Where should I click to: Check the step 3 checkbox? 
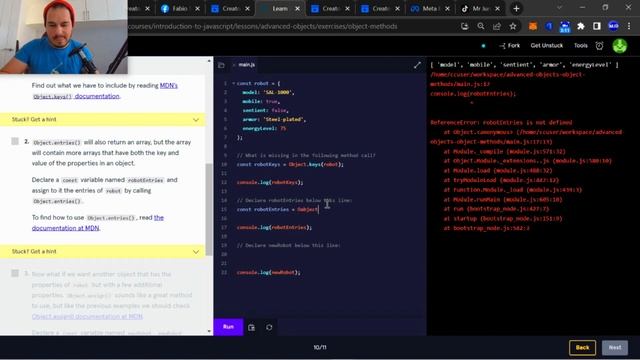pyautogui.click(x=15, y=273)
